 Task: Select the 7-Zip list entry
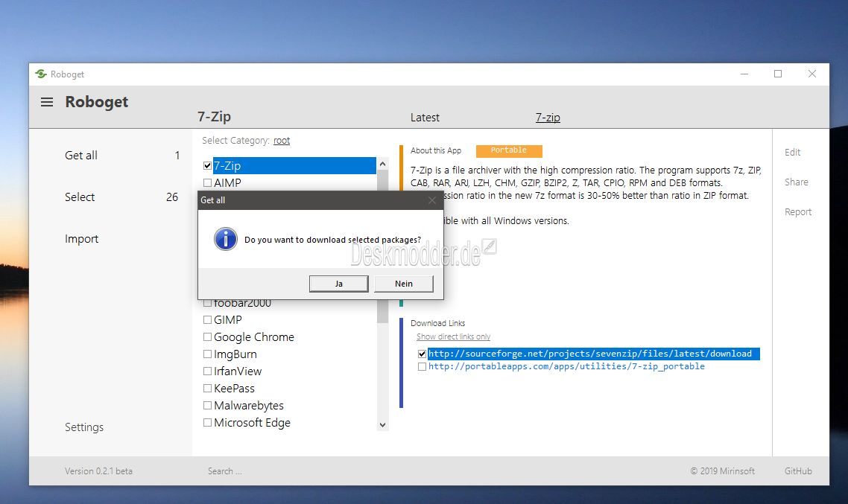(x=294, y=165)
